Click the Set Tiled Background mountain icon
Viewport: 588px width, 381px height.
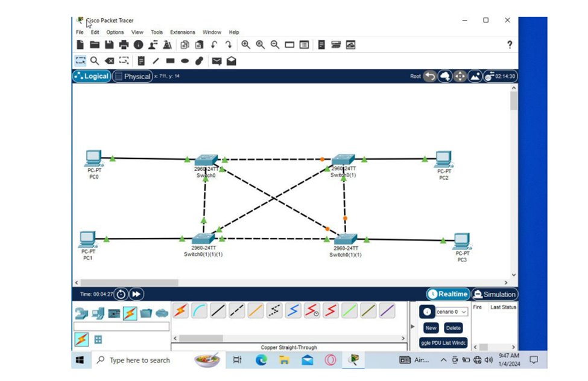475,77
